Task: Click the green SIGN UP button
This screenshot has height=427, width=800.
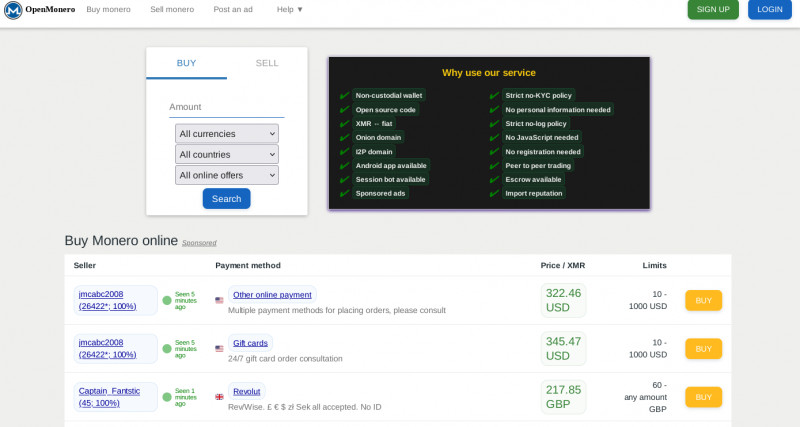Action: pyautogui.click(x=713, y=9)
